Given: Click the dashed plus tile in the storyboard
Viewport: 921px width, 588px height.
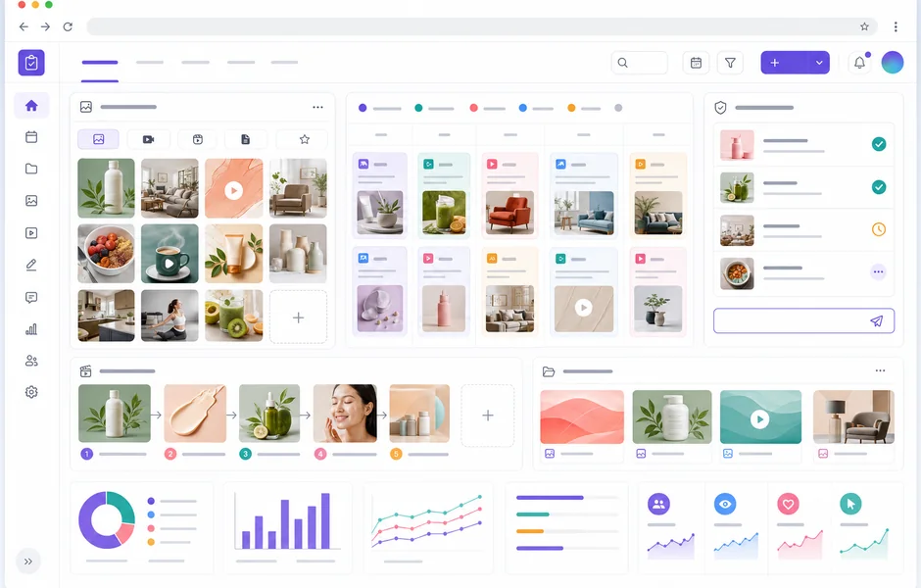Looking at the screenshot, I should [488, 416].
